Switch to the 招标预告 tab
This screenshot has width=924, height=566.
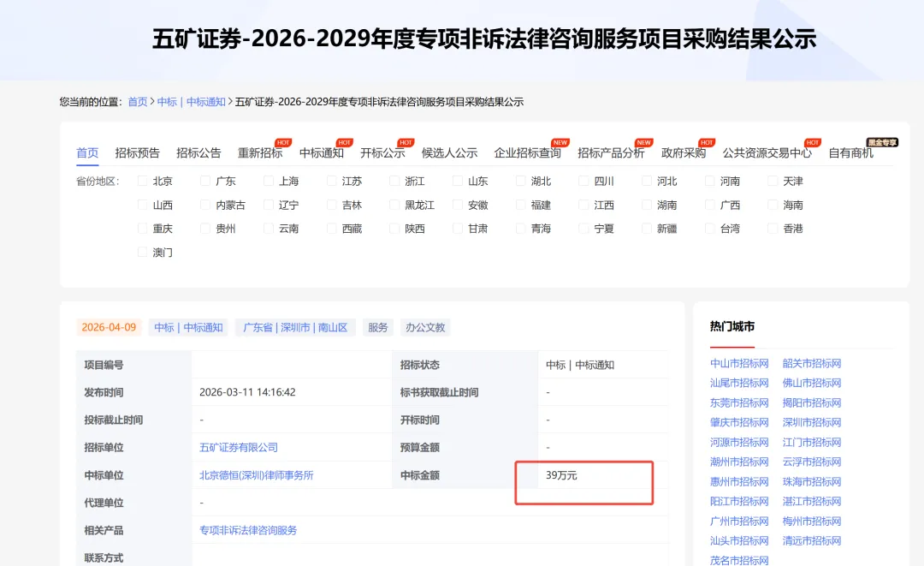click(x=137, y=152)
